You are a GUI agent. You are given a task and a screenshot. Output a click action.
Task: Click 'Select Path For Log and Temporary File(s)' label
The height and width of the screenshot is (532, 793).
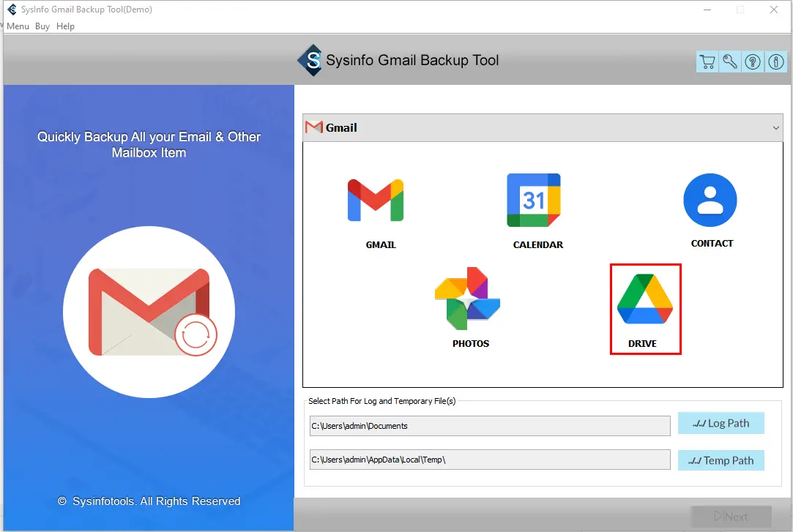click(x=381, y=401)
